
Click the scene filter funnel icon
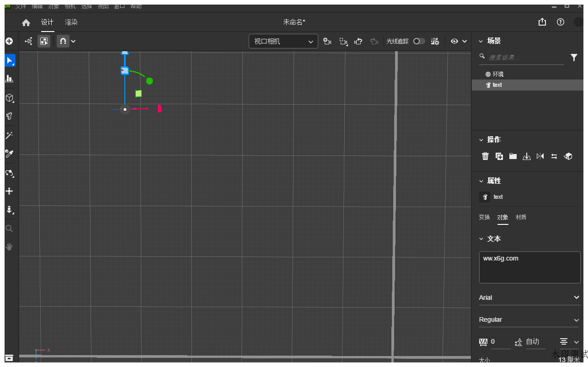pyautogui.click(x=574, y=58)
